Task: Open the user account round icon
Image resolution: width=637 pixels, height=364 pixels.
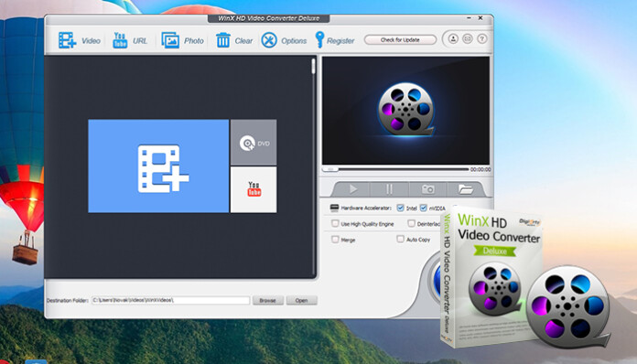Action: pyautogui.click(x=453, y=39)
